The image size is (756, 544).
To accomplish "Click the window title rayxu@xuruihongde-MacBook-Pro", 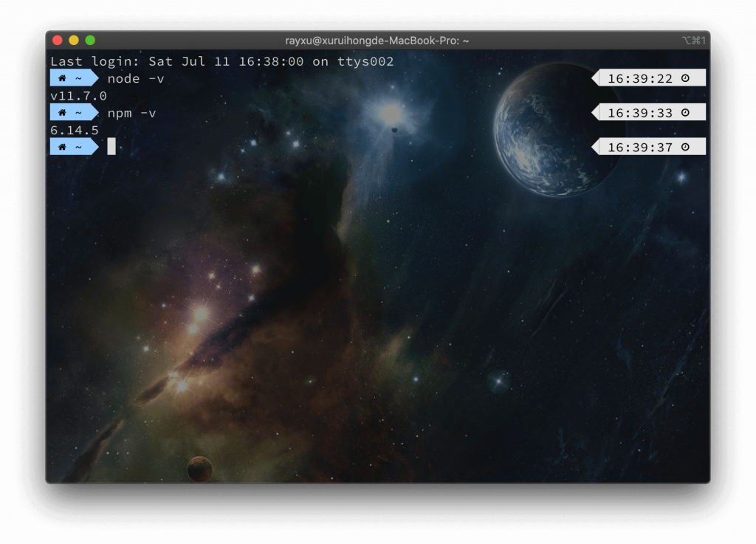I will pyautogui.click(x=377, y=41).
